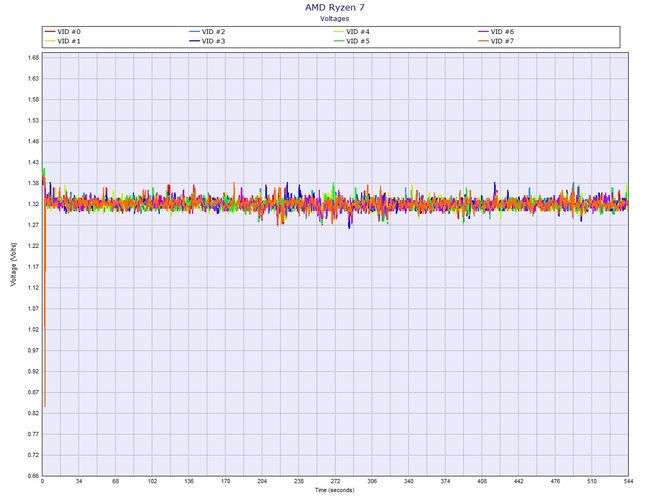This screenshot has width=670, height=502.
Task: Click the 544 time axis tick
Action: tap(628, 481)
